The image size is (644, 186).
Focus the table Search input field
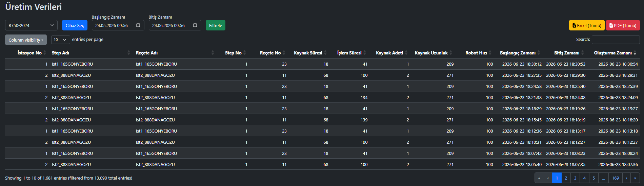[x=616, y=40]
